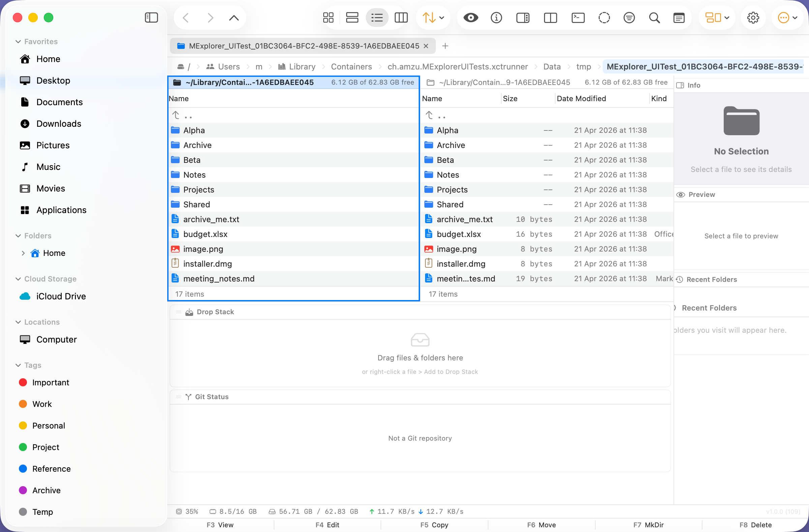Image resolution: width=809 pixels, height=532 pixels.
Task: Open the orange layout dropdown
Action: tap(717, 17)
